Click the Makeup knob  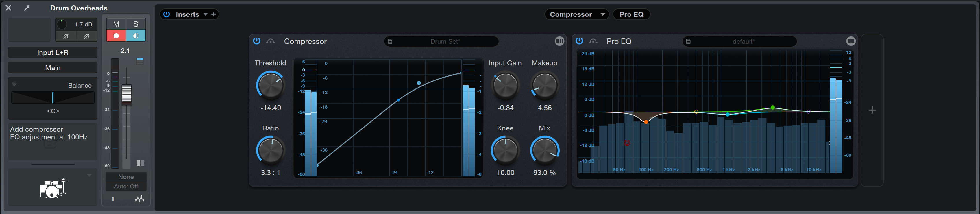544,85
